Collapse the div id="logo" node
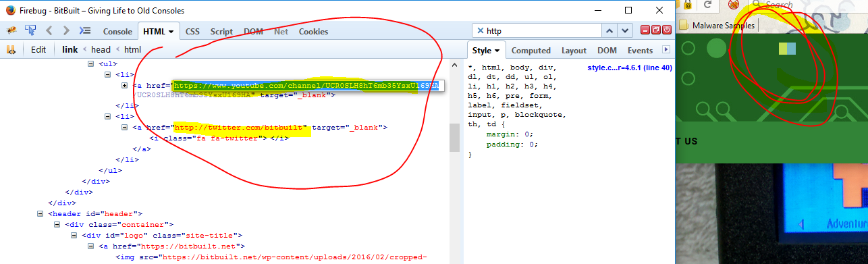 tap(74, 235)
